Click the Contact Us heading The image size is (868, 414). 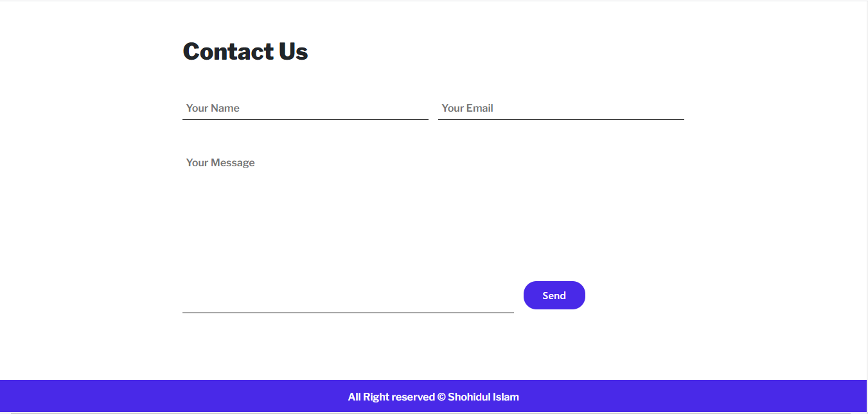click(x=245, y=51)
